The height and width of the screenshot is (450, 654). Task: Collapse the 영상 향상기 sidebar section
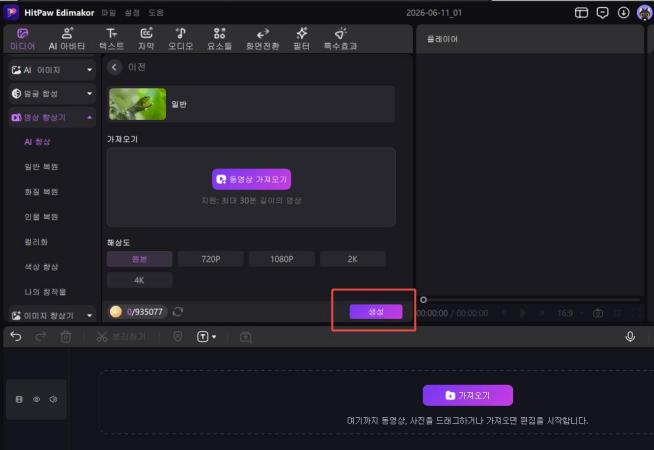pos(52,118)
